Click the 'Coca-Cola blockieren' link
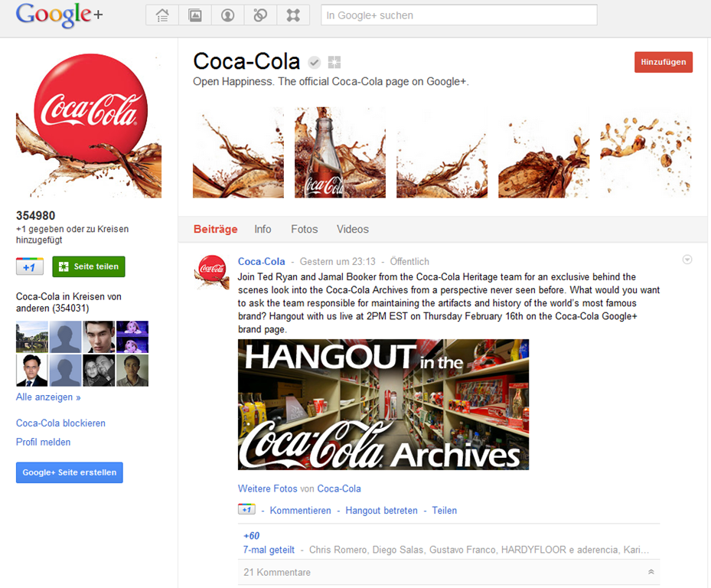Viewport: 711px width, 588px height. coord(60,423)
